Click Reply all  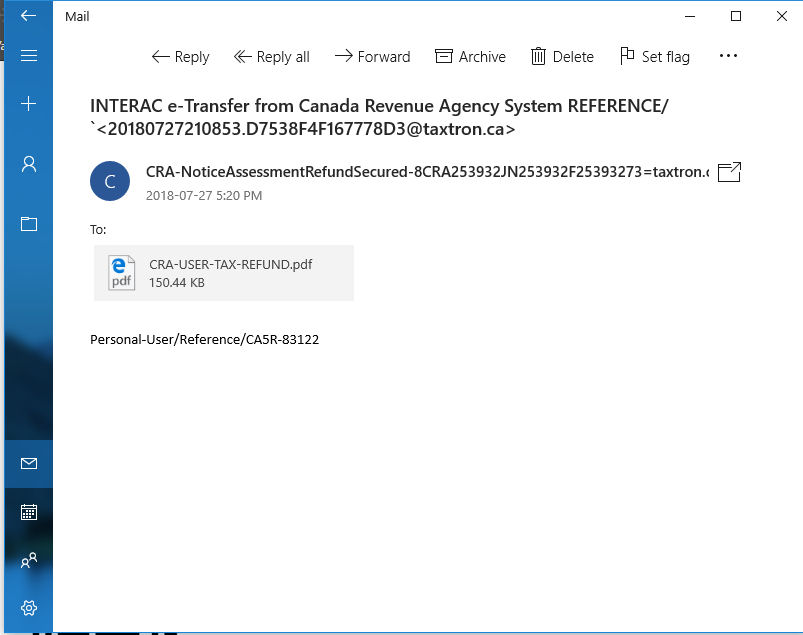point(271,57)
